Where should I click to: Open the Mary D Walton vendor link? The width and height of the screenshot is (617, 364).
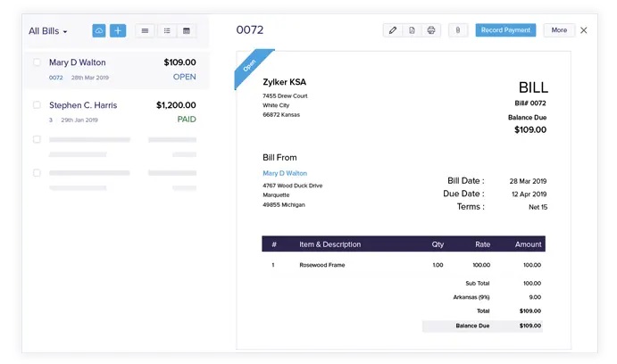point(285,173)
